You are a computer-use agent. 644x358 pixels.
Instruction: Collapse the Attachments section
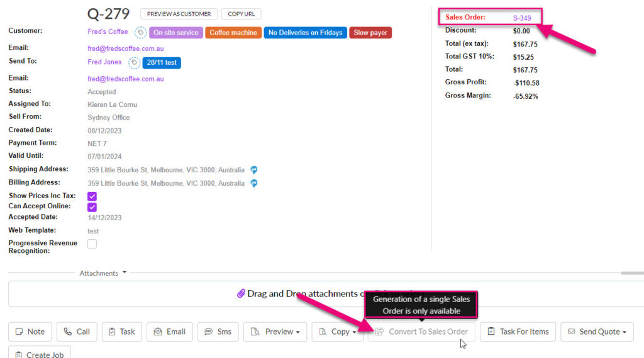coord(103,273)
